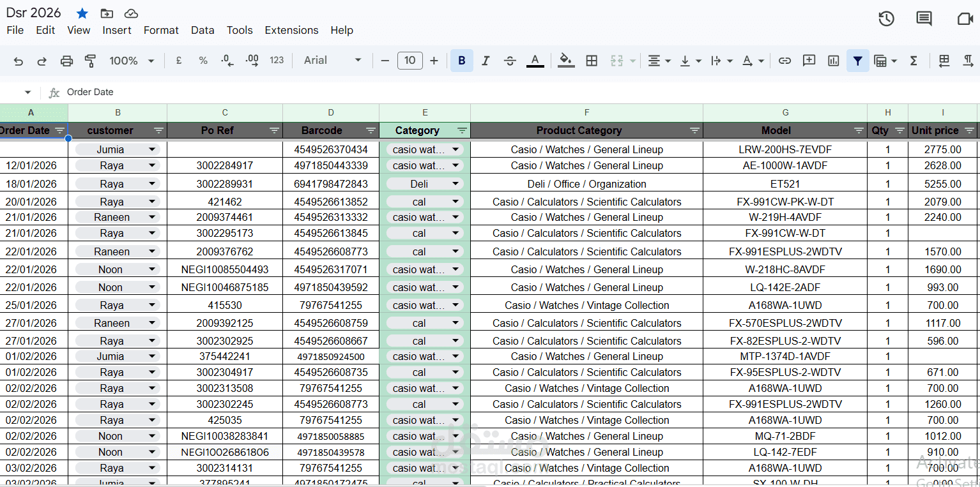
Task: Start a video call with camera icon
Action: tap(965, 19)
